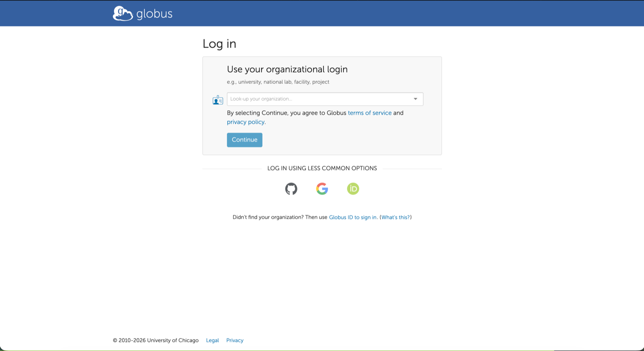Viewport: 644px width, 351px height.
Task: Open the privacy policy link
Action: point(246,122)
